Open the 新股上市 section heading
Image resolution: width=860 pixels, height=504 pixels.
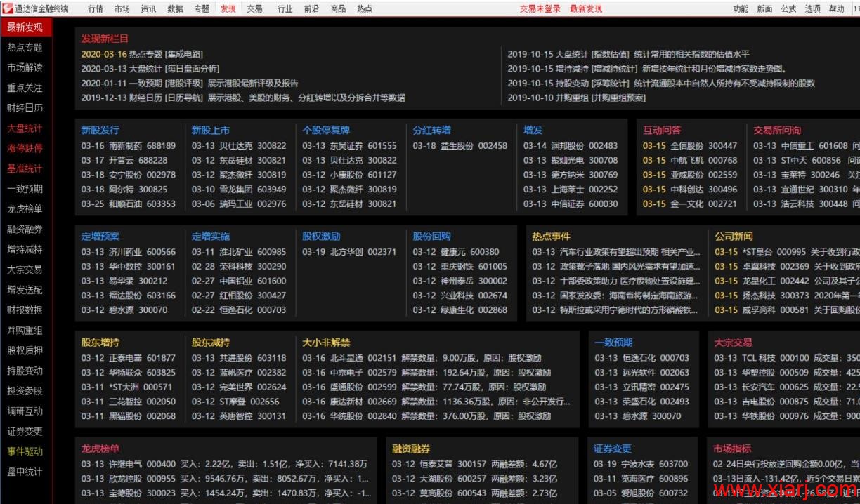211,131
